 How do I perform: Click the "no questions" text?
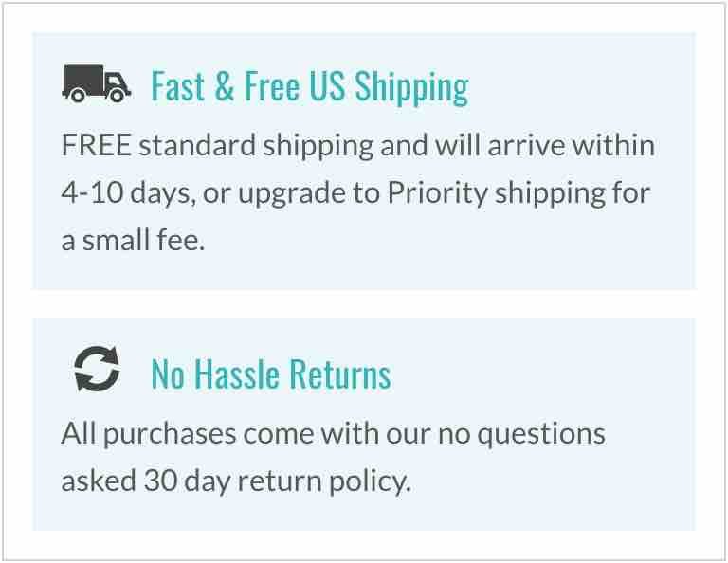521,434
